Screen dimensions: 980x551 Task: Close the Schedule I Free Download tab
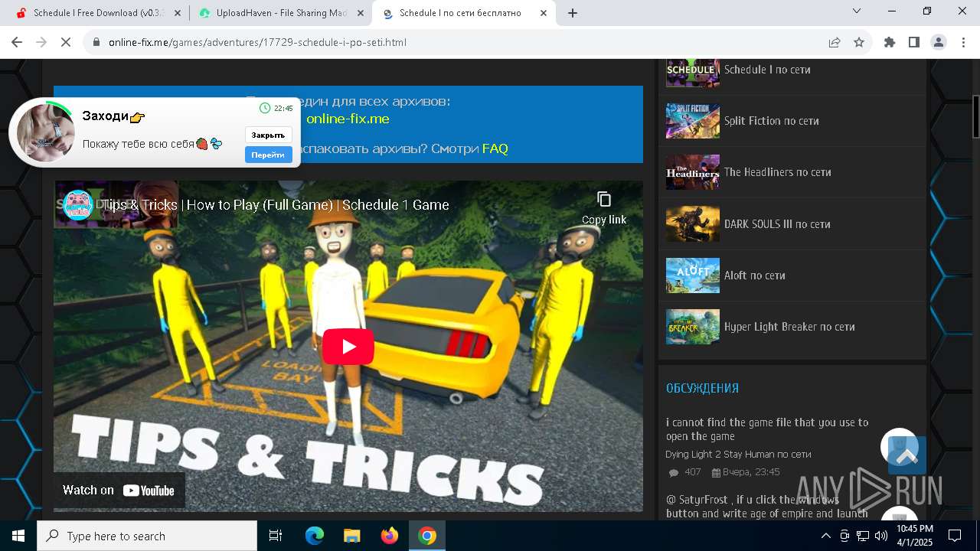point(178,13)
